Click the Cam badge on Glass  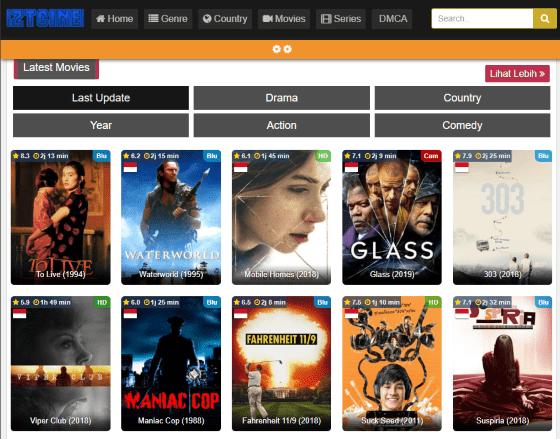coord(431,156)
